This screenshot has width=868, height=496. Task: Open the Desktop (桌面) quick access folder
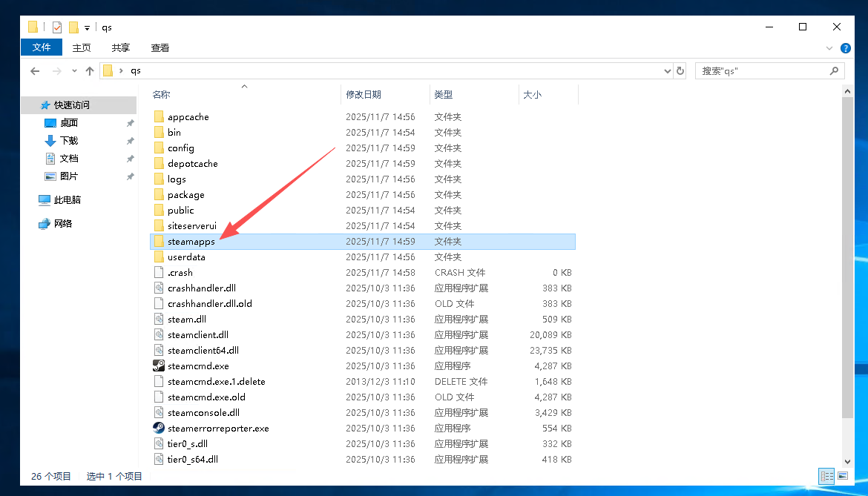coord(69,123)
